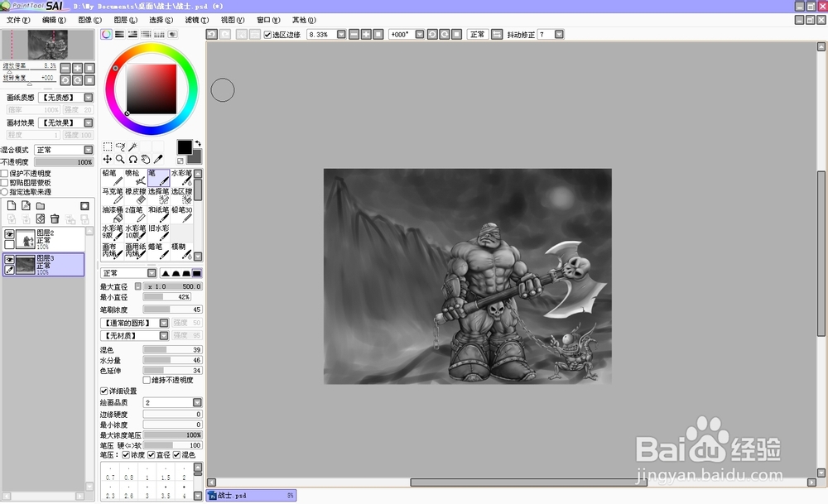The height and width of the screenshot is (504, 828).
Task: Clear layer with the eraser-page icon
Action: 40,218
